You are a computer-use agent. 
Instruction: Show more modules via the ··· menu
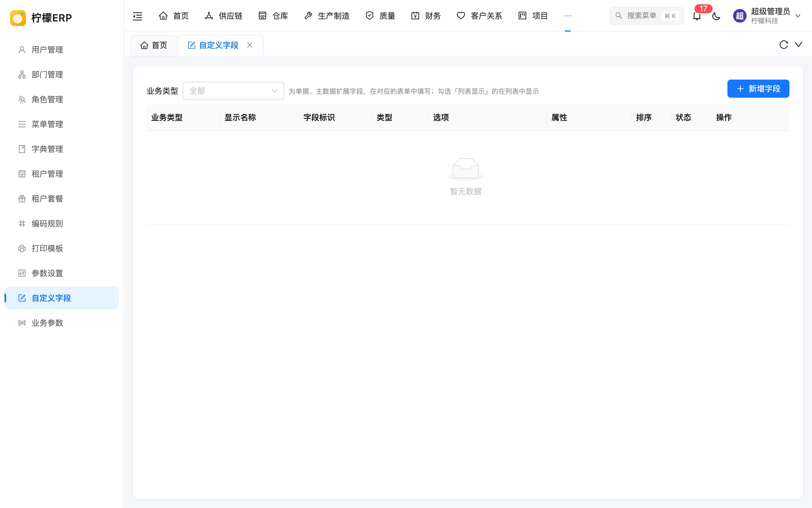coord(568,16)
